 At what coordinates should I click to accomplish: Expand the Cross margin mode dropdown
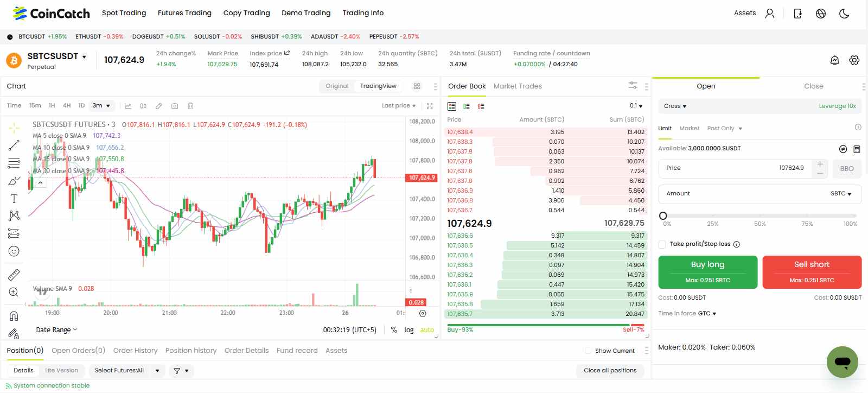click(675, 106)
